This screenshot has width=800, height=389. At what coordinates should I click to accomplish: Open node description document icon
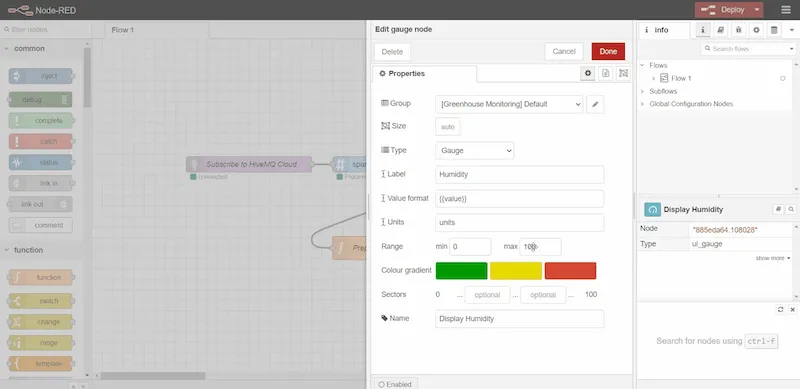(x=605, y=74)
